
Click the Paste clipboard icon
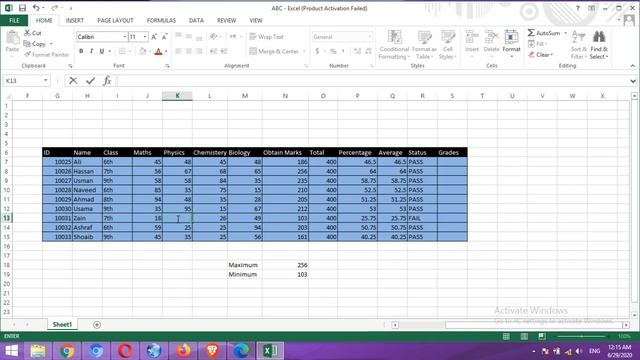click(12, 38)
